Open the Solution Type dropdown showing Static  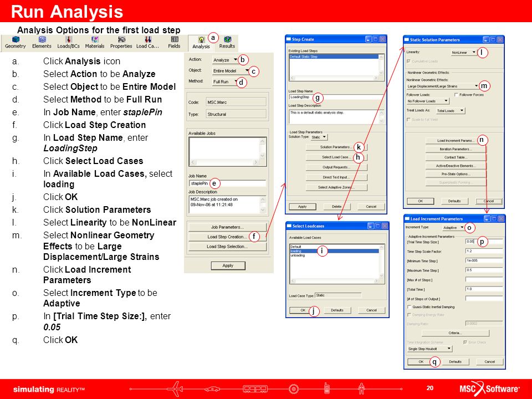[x=319, y=137]
